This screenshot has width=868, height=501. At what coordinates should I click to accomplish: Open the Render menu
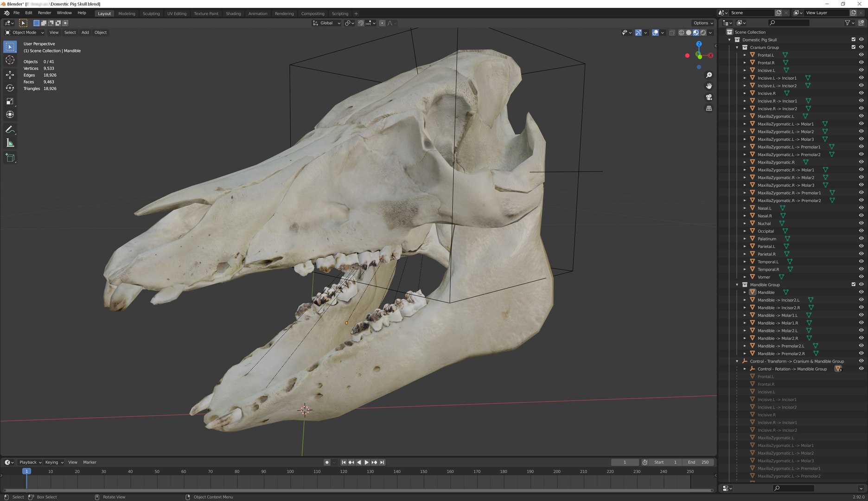click(45, 13)
